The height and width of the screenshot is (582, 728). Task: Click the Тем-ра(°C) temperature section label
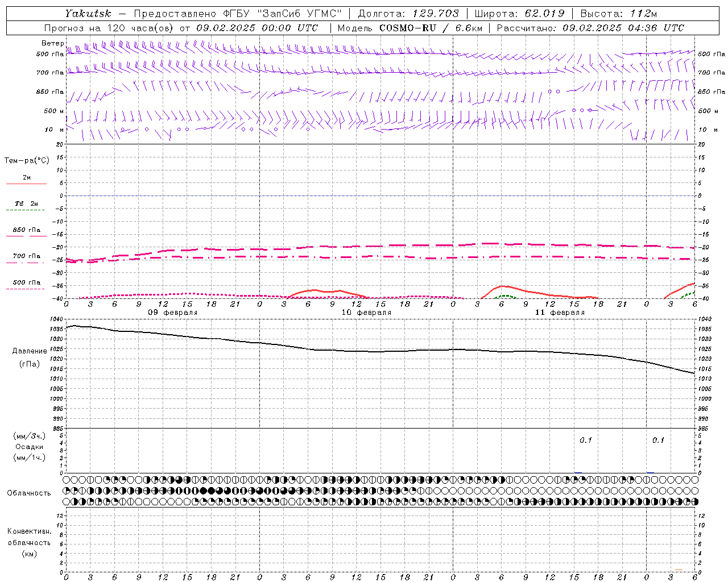click(x=27, y=161)
